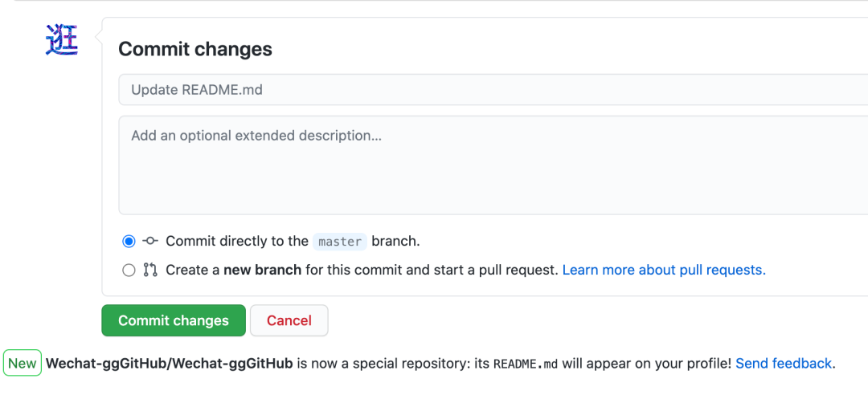This screenshot has width=868, height=399.
Task: Click 'Commit directly to the' label text
Action: click(237, 241)
